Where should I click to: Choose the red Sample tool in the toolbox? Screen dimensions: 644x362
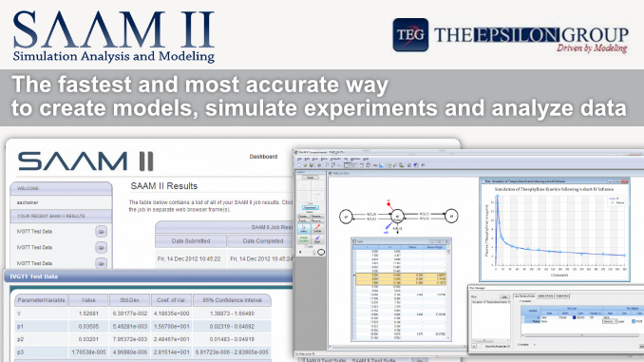tap(317, 229)
